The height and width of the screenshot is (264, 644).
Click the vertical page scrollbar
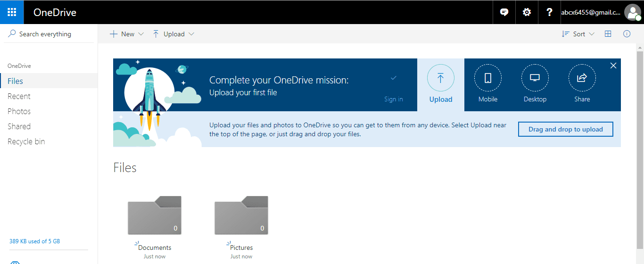[640, 151]
